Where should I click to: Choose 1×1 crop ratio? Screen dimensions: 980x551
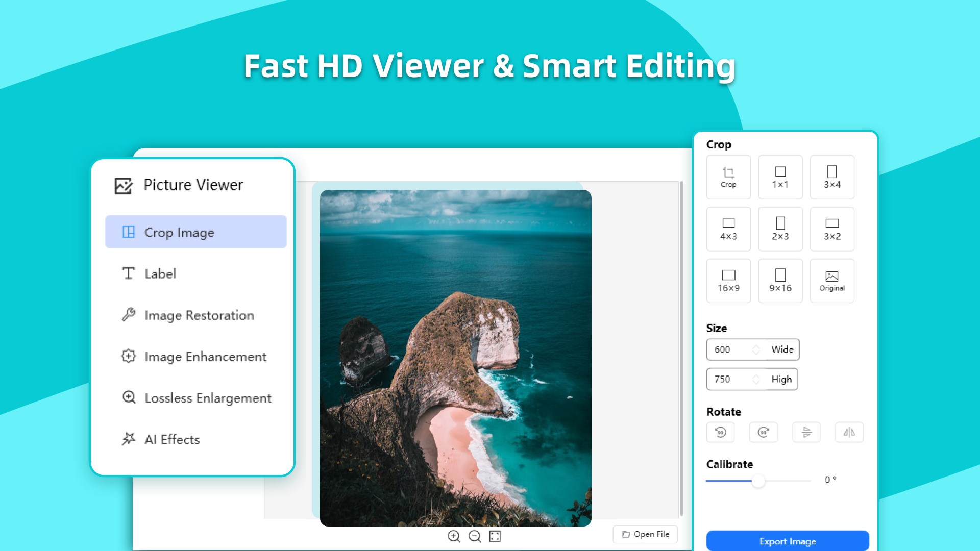pyautogui.click(x=780, y=177)
